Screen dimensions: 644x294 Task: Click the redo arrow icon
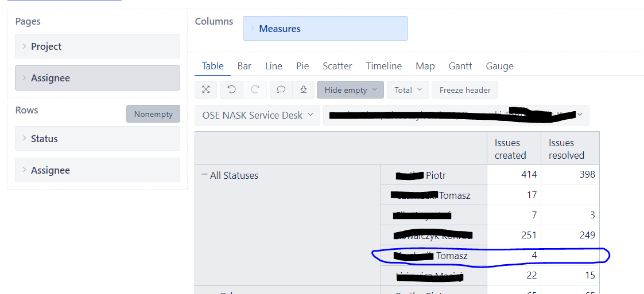255,90
